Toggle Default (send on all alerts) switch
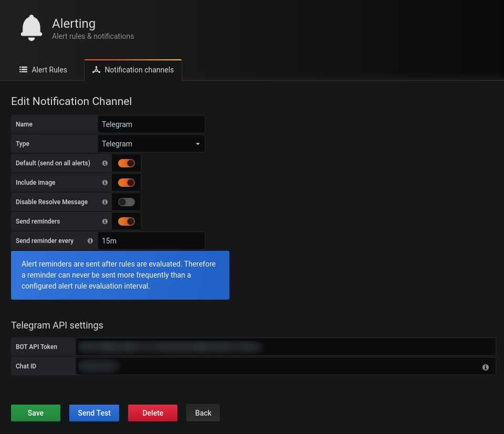The height and width of the screenshot is (434, 504). [127, 163]
